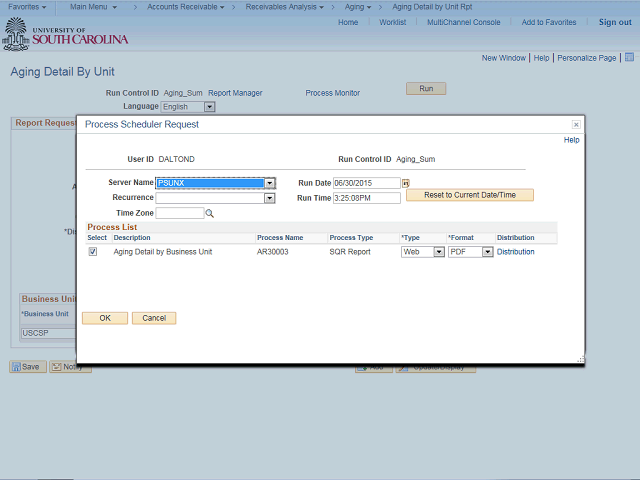Click the SQR Report process type cell
Screen dimensions: 640x480
tap(350, 252)
